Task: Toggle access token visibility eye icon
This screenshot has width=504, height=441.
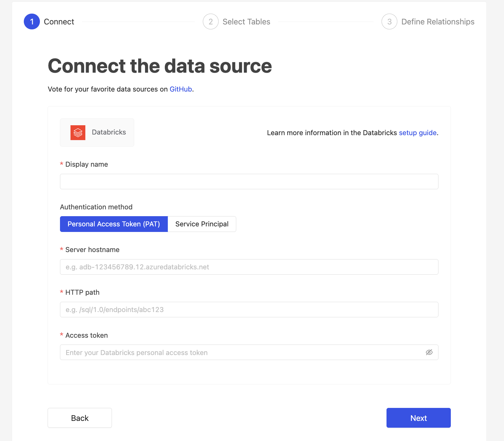Action: click(x=429, y=352)
